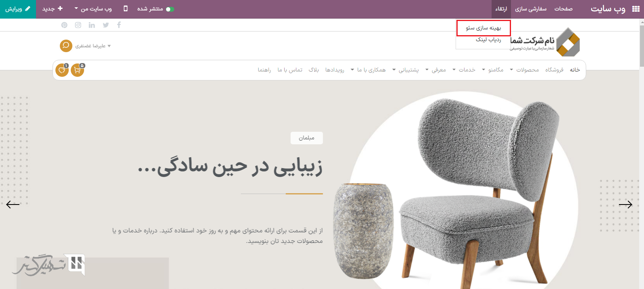Visit the بلاگ nav link
The height and width of the screenshot is (289, 644).
314,70
